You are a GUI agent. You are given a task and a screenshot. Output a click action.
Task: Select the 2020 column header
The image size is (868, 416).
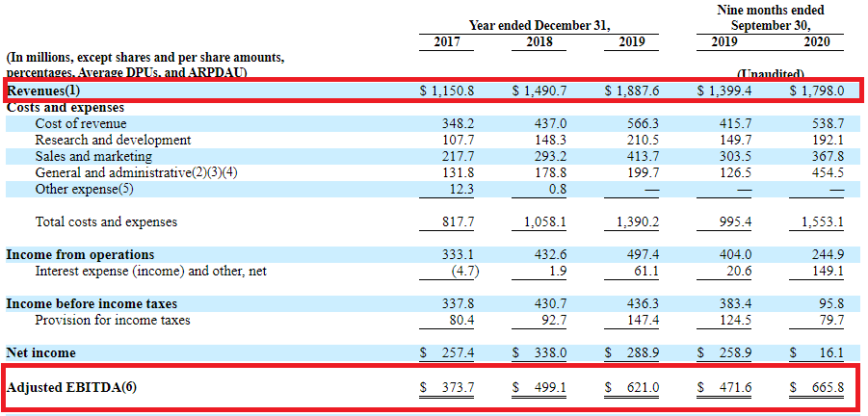tap(817, 42)
